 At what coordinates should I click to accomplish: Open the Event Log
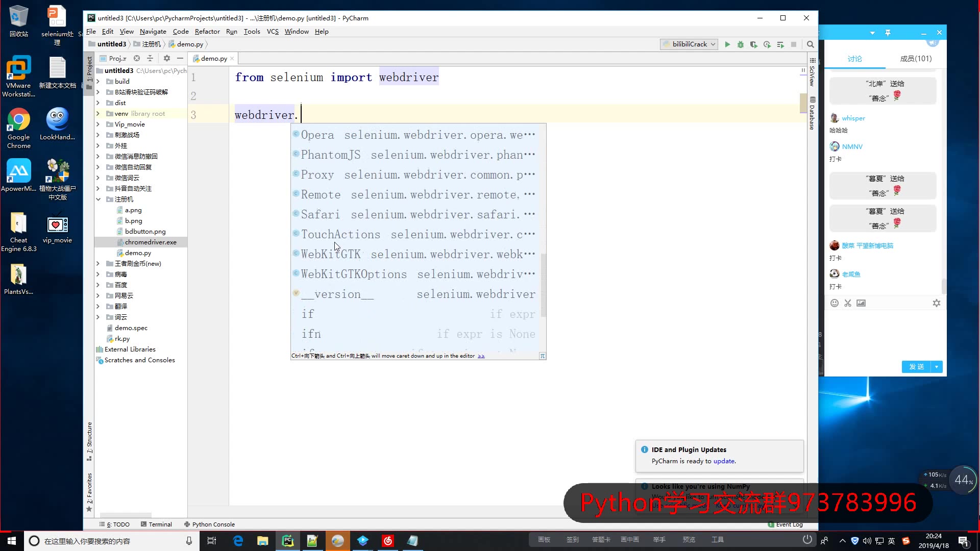pyautogui.click(x=786, y=524)
